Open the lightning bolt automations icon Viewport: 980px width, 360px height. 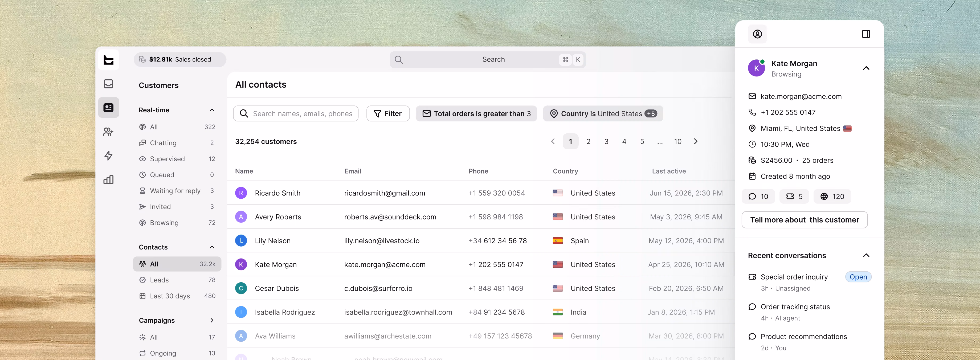tap(108, 156)
